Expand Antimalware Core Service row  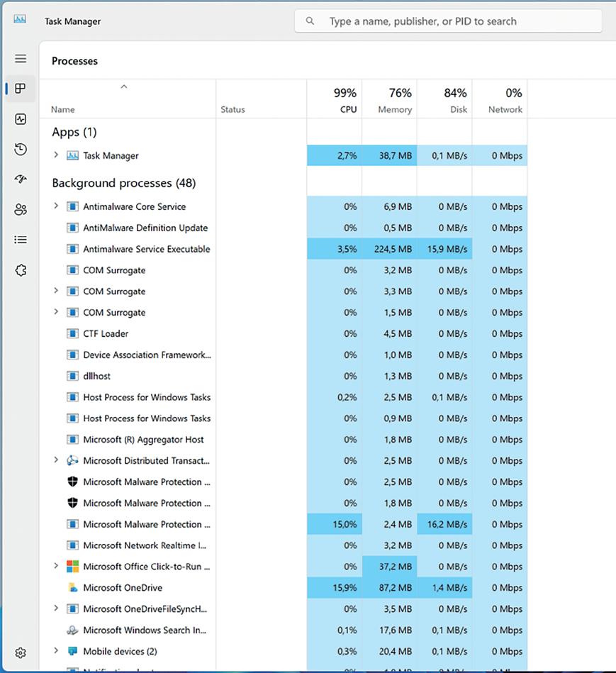(56, 206)
